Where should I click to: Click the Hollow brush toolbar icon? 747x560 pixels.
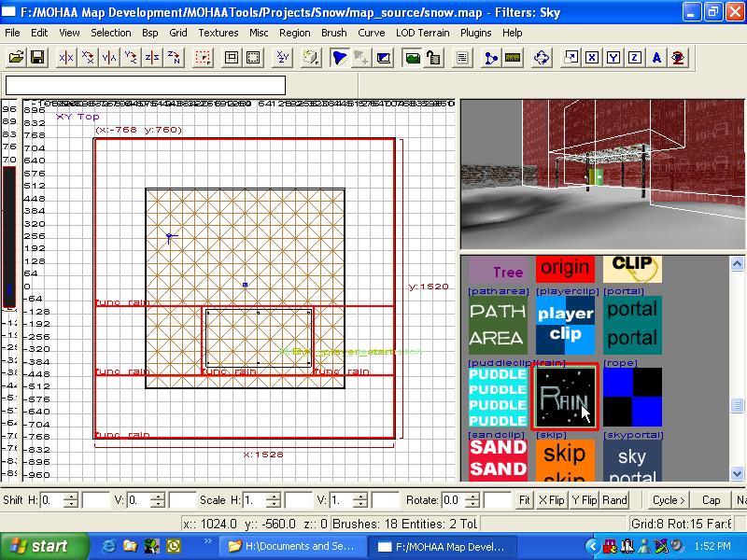click(232, 58)
